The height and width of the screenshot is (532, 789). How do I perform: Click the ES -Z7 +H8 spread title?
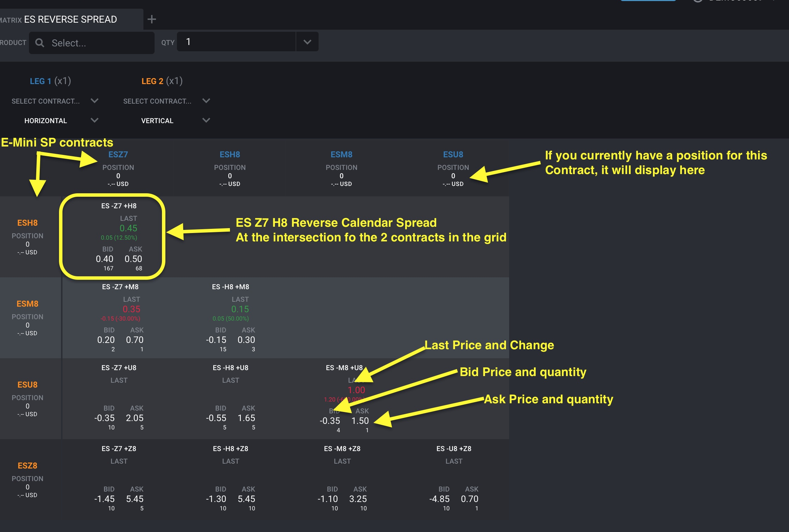(119, 206)
